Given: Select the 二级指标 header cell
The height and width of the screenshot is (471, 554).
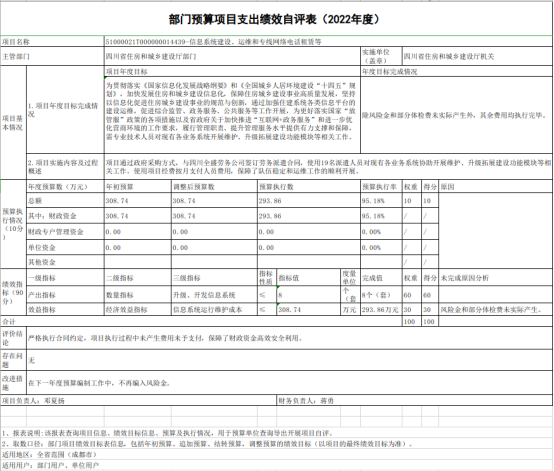Looking at the screenshot, I should click(x=138, y=278).
